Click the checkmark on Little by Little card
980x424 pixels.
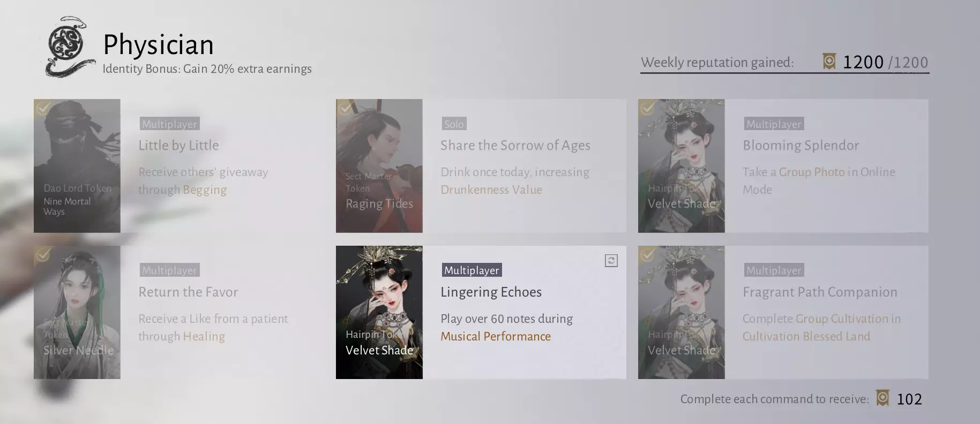click(43, 109)
